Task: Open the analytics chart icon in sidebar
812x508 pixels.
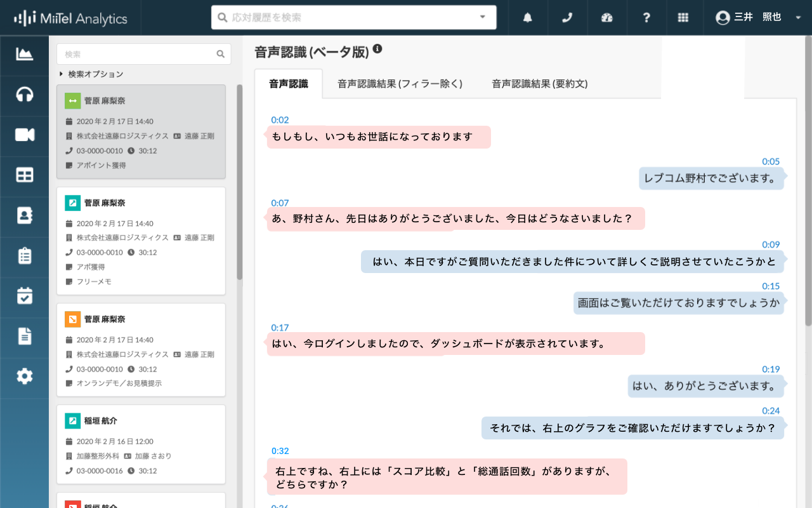Action: tap(24, 55)
